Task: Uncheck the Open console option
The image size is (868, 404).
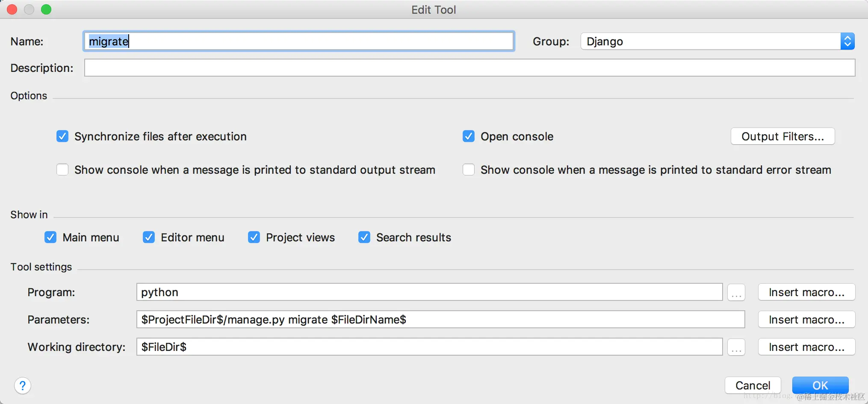Action: pyautogui.click(x=469, y=137)
